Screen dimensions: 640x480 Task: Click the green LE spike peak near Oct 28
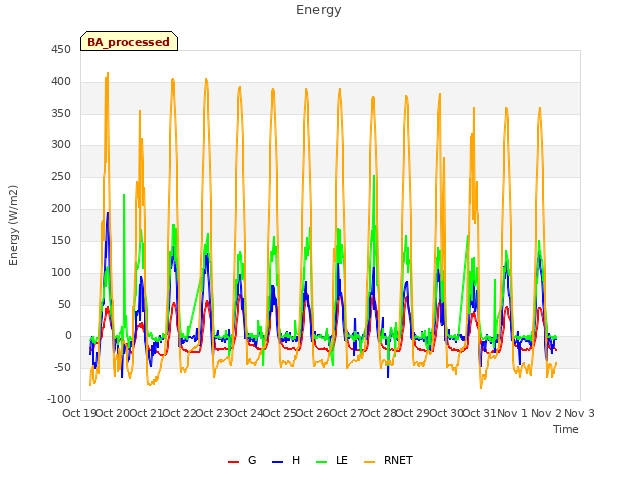coord(374,176)
